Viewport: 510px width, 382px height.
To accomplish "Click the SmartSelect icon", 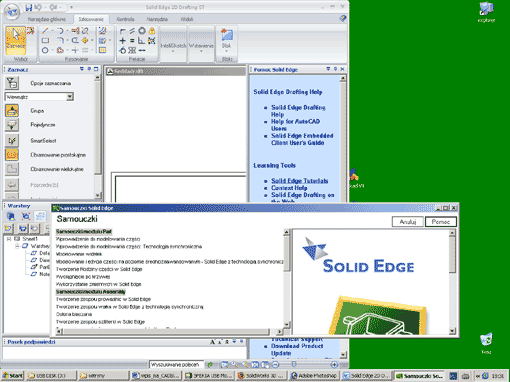I will pyautogui.click(x=12, y=141).
